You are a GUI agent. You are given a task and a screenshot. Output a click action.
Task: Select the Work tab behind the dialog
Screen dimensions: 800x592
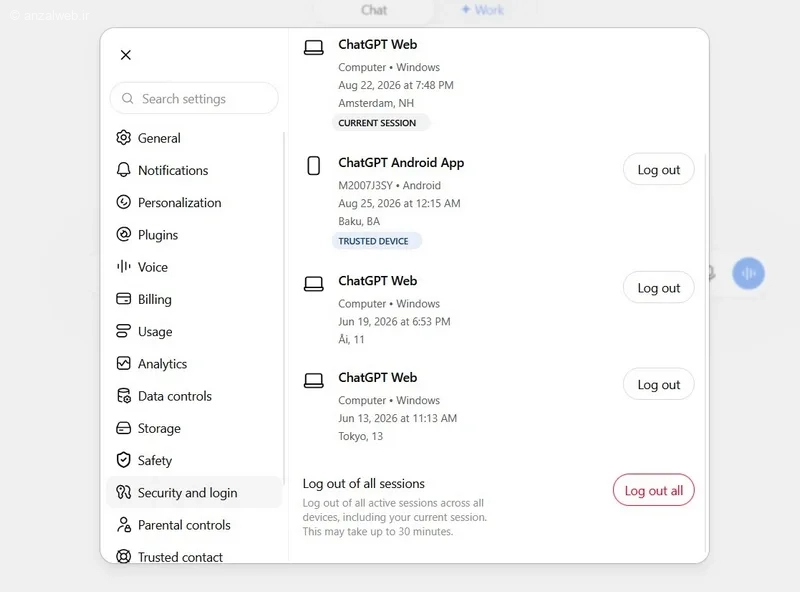[483, 10]
